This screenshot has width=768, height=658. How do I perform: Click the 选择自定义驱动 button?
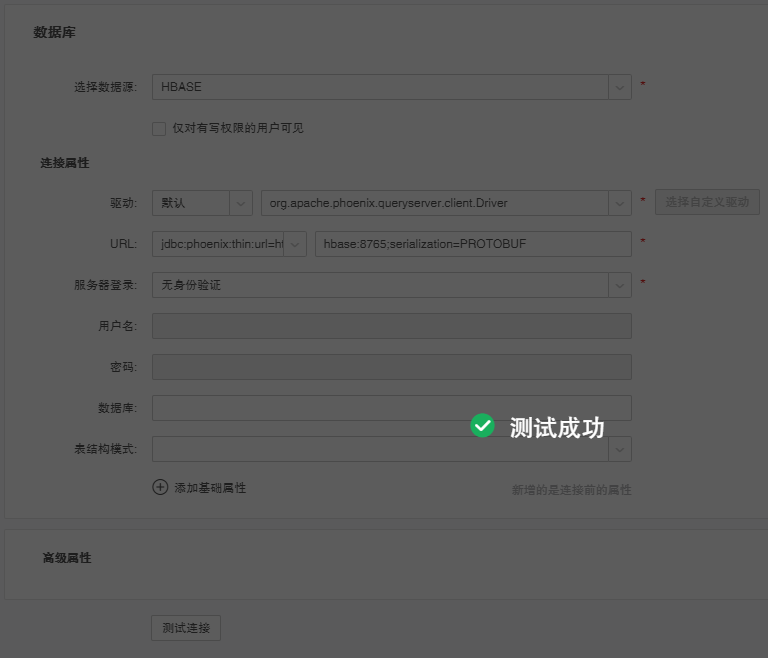point(707,202)
